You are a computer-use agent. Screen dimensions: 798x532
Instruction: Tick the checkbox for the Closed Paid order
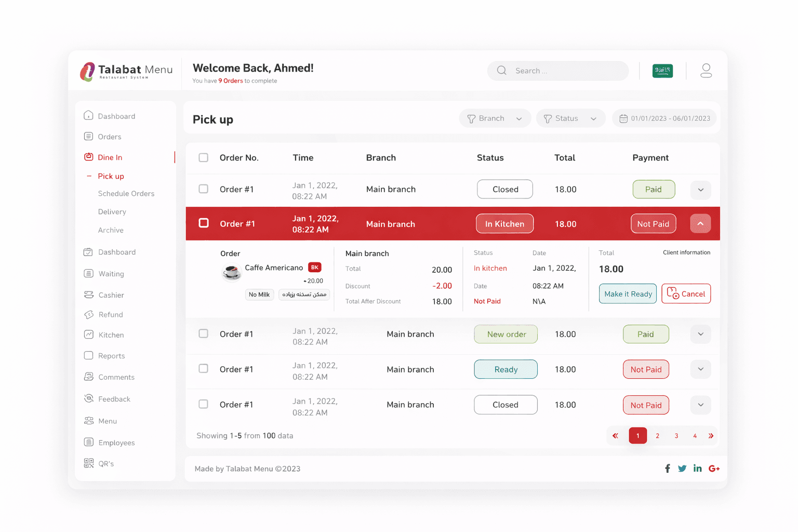click(203, 189)
